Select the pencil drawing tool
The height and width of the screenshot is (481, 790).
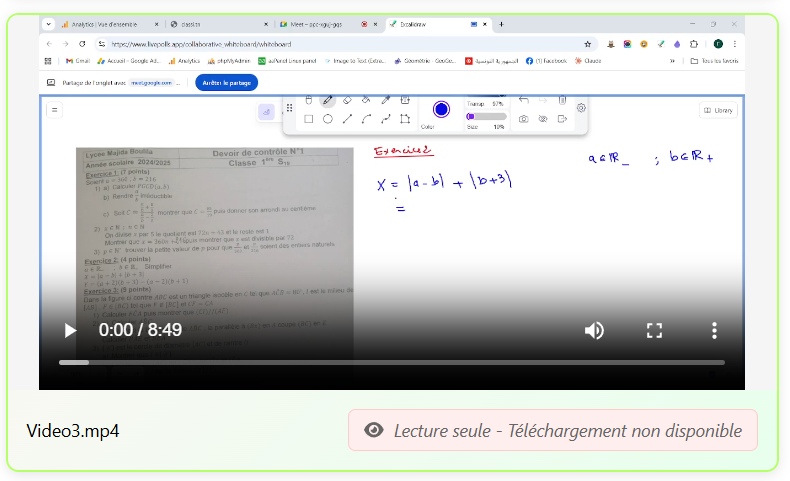(x=327, y=100)
